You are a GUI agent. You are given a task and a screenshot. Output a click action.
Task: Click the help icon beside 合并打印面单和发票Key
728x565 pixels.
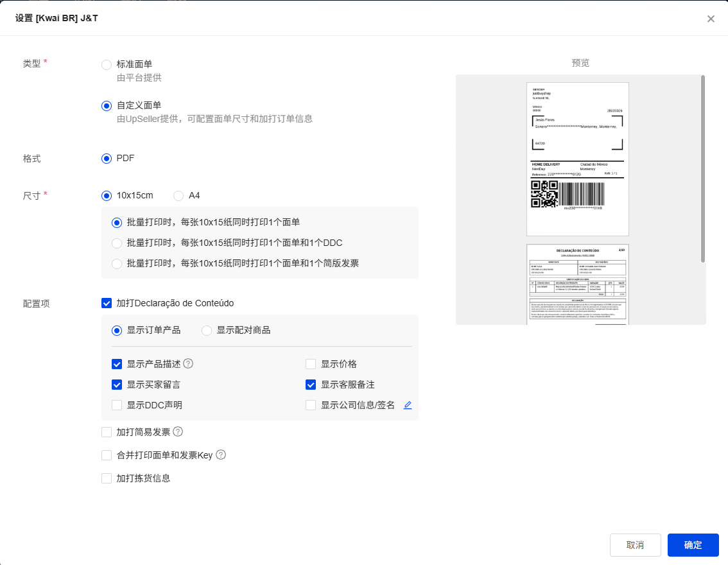221,455
